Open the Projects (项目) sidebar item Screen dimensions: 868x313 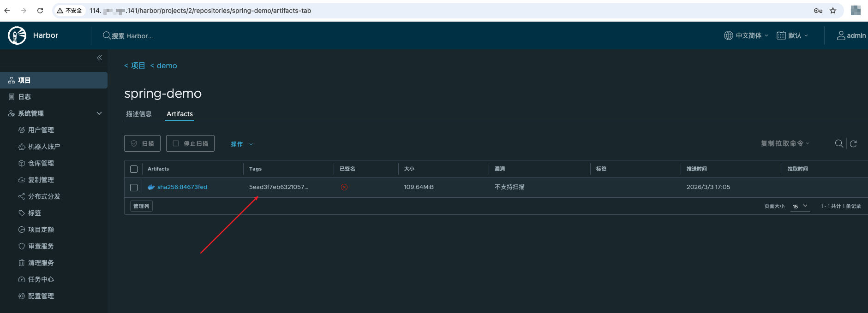[54, 80]
